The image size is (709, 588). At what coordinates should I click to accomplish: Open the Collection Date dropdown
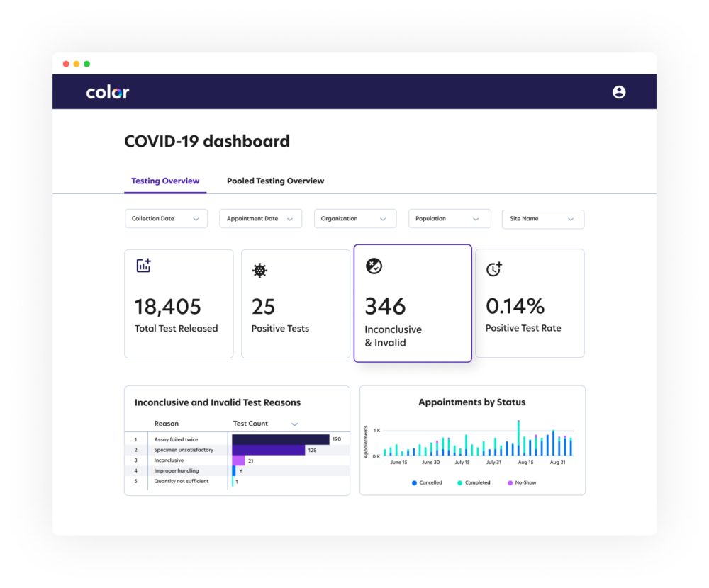(166, 219)
